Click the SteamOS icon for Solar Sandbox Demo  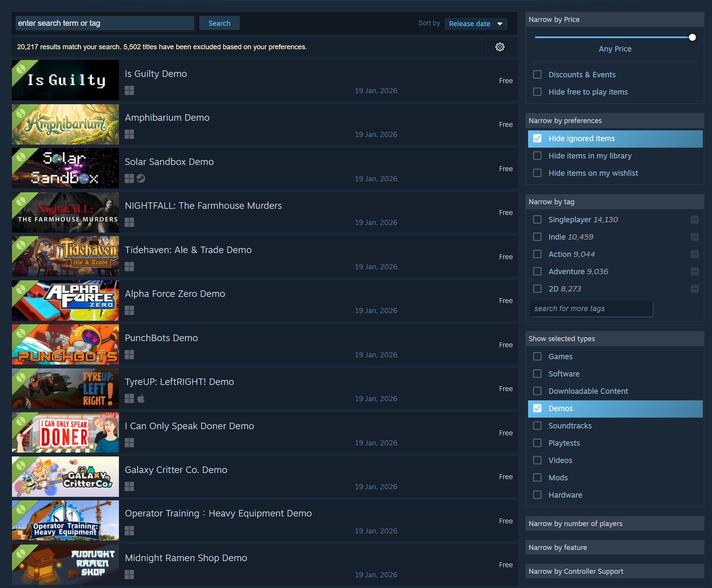click(141, 178)
